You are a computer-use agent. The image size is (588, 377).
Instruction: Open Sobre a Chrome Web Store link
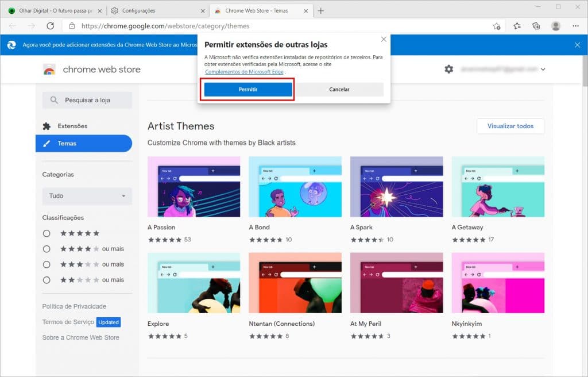pyautogui.click(x=80, y=337)
